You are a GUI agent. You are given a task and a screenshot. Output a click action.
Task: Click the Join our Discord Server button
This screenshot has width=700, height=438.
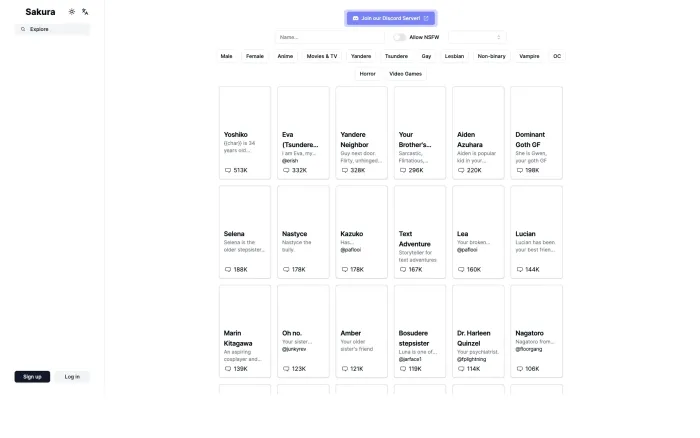(391, 18)
